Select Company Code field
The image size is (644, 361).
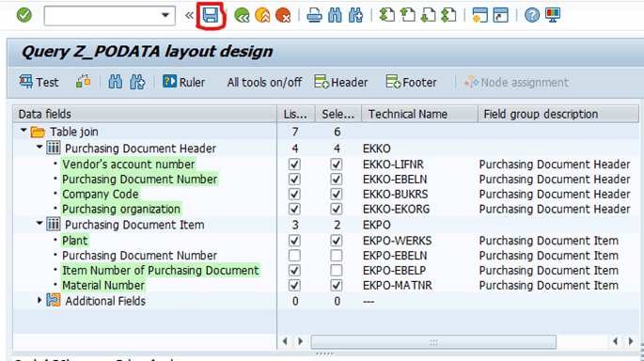coord(101,195)
